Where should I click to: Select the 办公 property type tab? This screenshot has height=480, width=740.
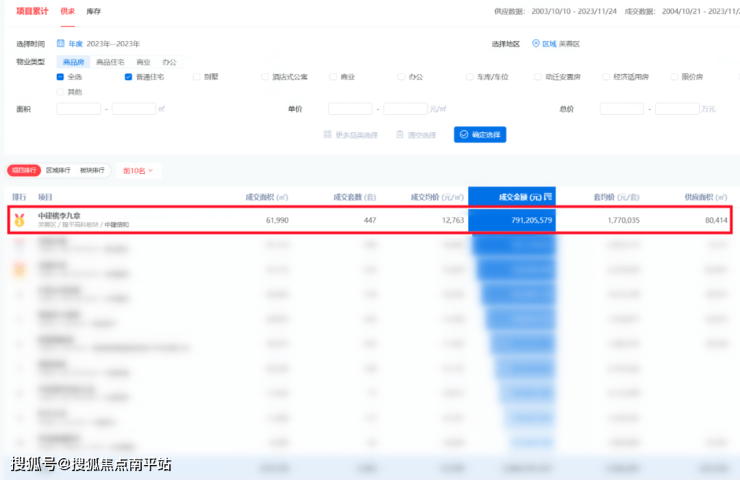click(x=169, y=62)
